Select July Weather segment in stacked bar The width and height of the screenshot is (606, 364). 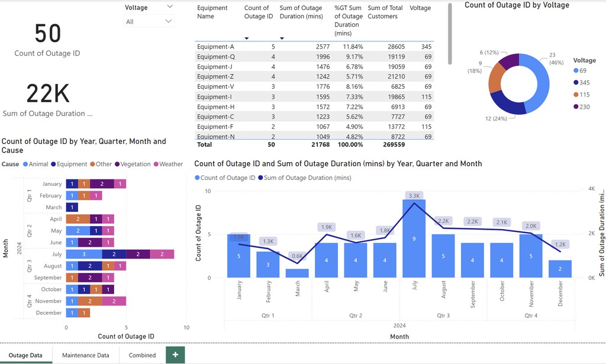coord(162,254)
